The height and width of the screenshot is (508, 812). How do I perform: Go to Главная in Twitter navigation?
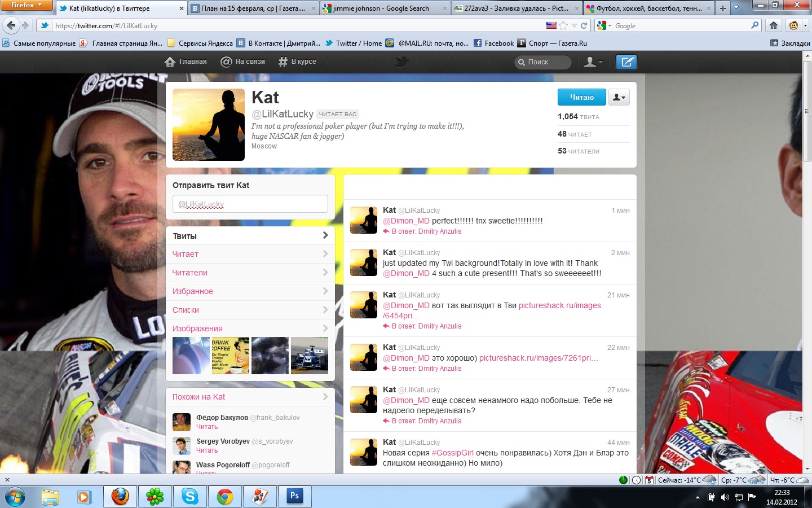pyautogui.click(x=186, y=62)
